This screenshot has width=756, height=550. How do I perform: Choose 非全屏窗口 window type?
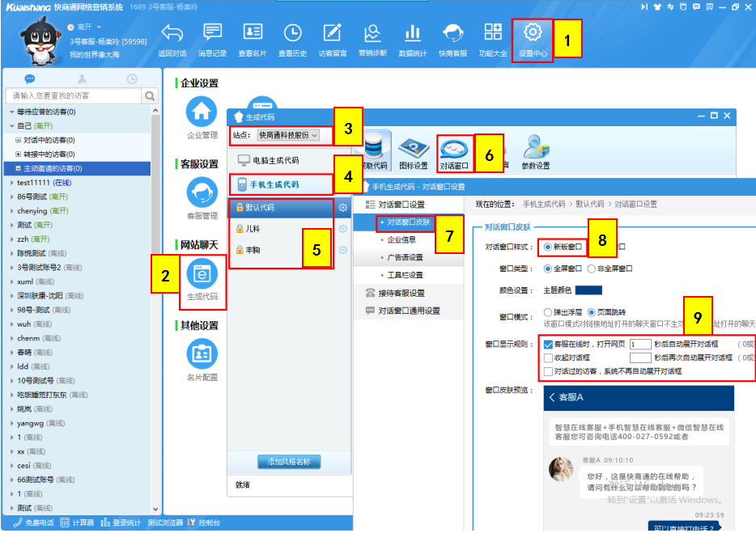coord(592,269)
